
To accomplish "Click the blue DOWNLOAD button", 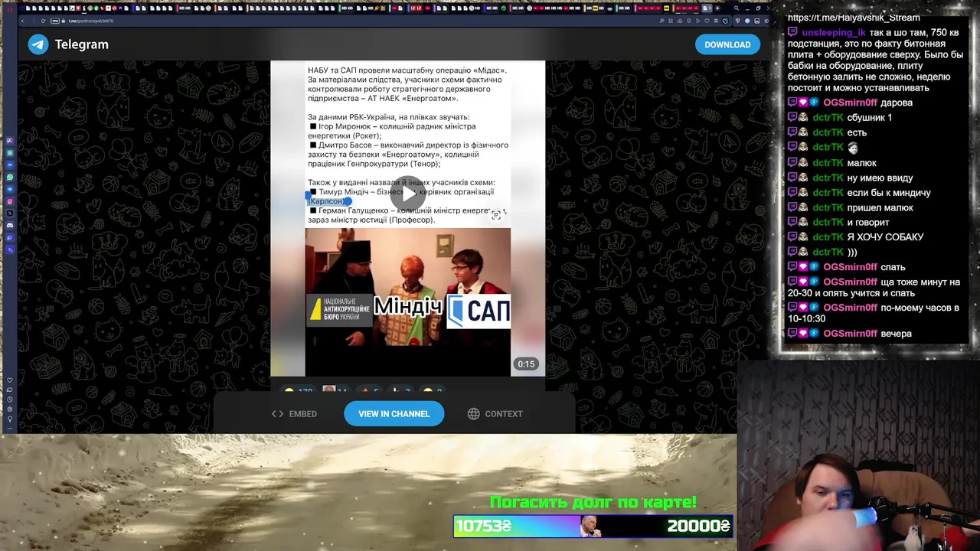I will click(x=727, y=44).
